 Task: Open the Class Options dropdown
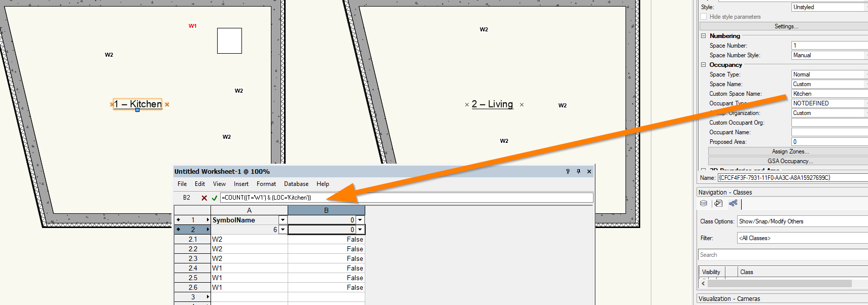tap(802, 221)
